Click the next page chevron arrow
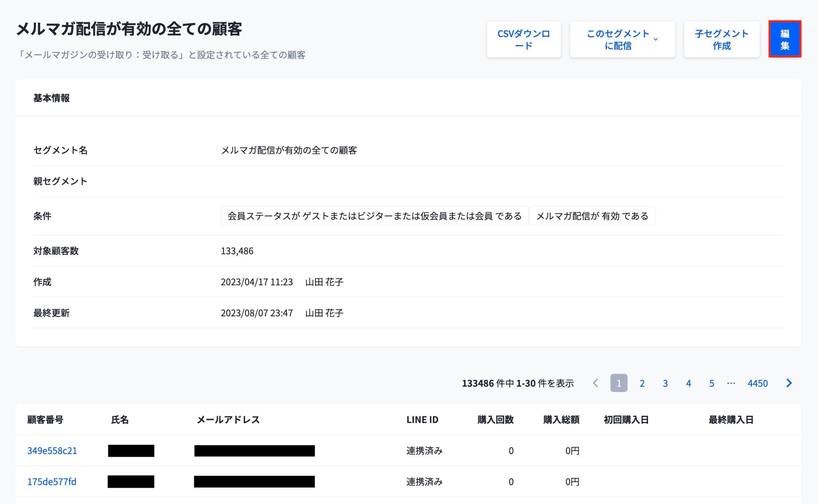The height and width of the screenshot is (504, 818). tap(789, 383)
